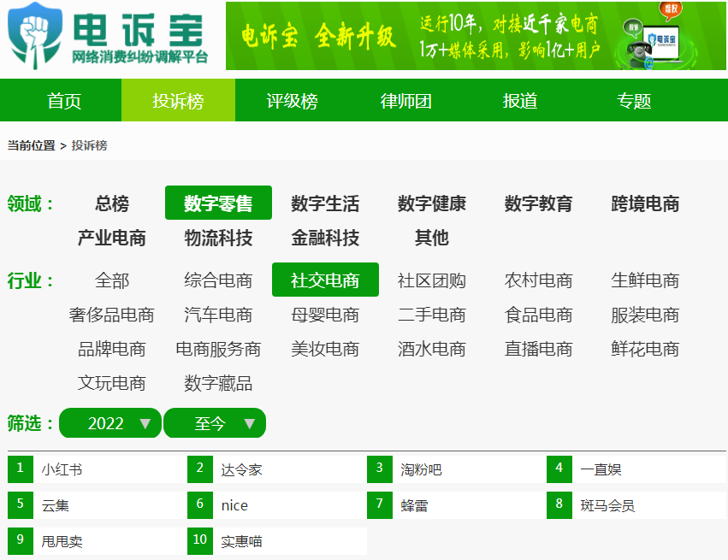Select 数字教育 domain filter
This screenshot has width=728, height=560.
(539, 203)
